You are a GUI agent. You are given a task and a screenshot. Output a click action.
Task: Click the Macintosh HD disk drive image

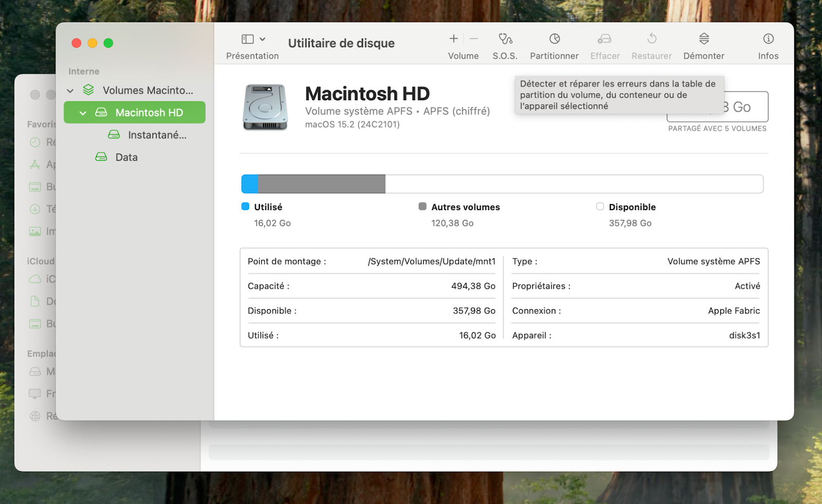[265, 107]
